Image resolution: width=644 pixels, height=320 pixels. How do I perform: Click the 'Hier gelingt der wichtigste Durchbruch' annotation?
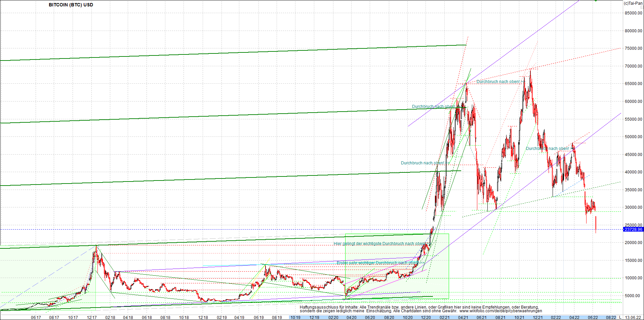click(x=380, y=244)
